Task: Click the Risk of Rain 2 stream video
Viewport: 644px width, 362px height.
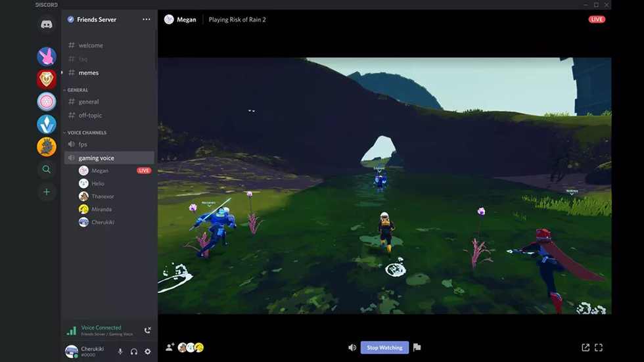Action: 384,185
